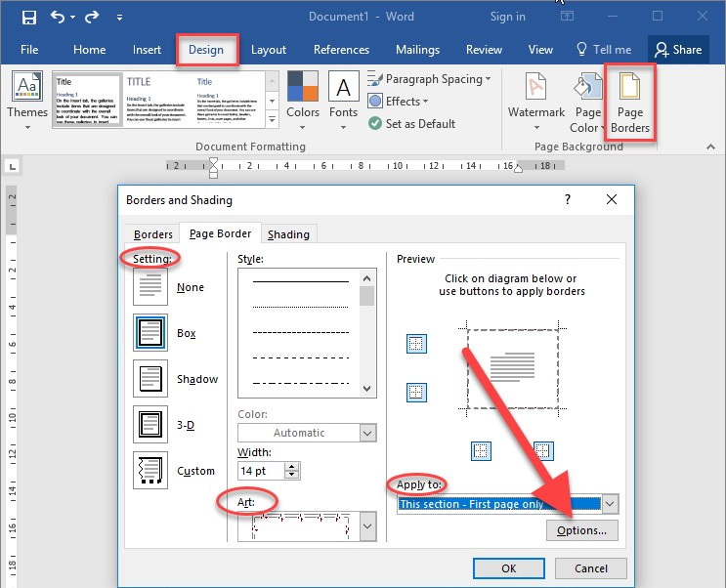Toggle the top border preview button
Screen dimensions: 726x588
coord(416,344)
